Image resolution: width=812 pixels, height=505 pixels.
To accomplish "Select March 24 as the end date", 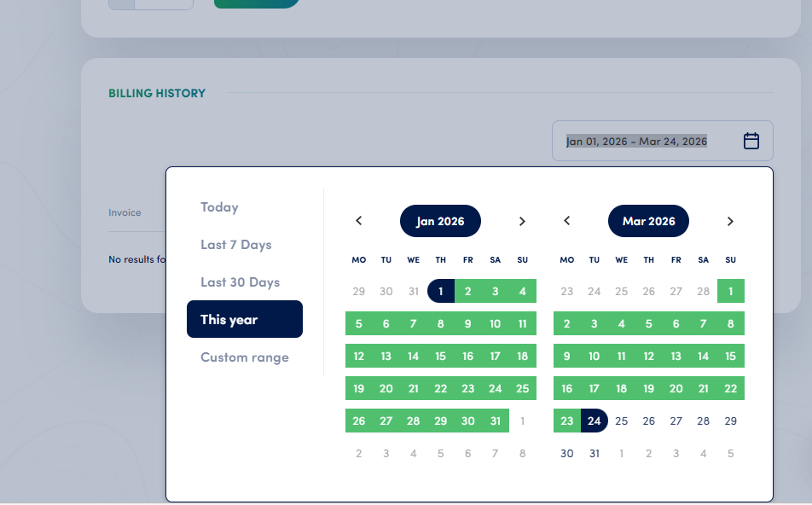I will tap(594, 421).
